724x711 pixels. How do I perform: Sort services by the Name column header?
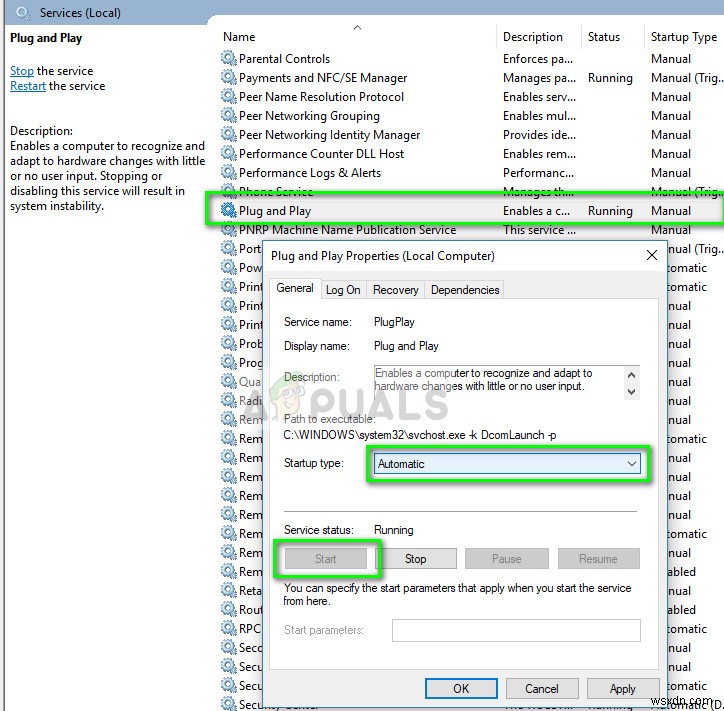tap(239, 37)
